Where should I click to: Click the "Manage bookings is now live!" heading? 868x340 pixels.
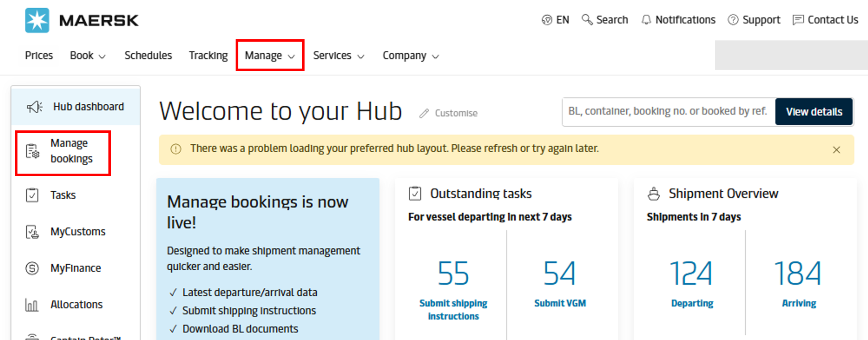[x=258, y=212]
